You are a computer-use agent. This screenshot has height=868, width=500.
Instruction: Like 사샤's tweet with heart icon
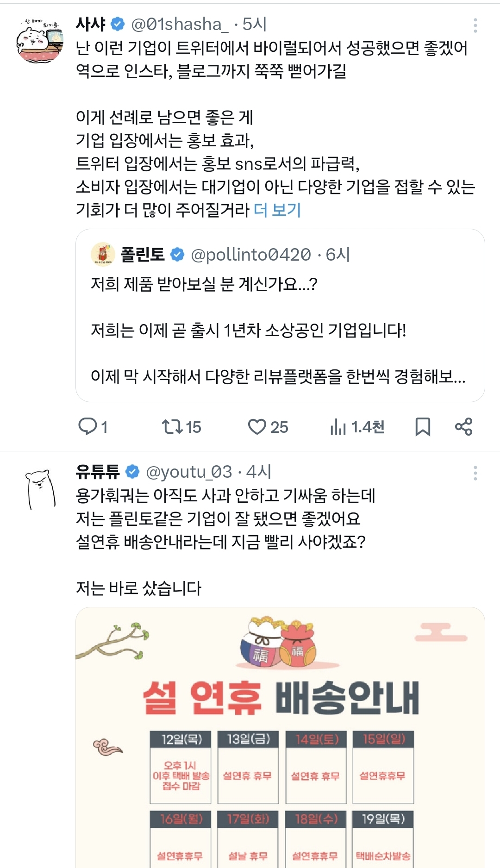tap(257, 427)
